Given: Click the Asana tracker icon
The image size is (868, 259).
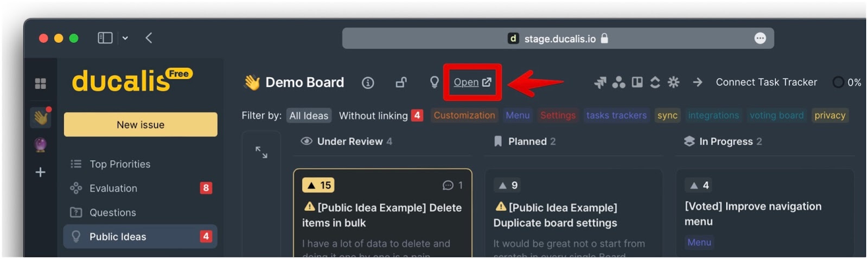Looking at the screenshot, I should [x=618, y=83].
